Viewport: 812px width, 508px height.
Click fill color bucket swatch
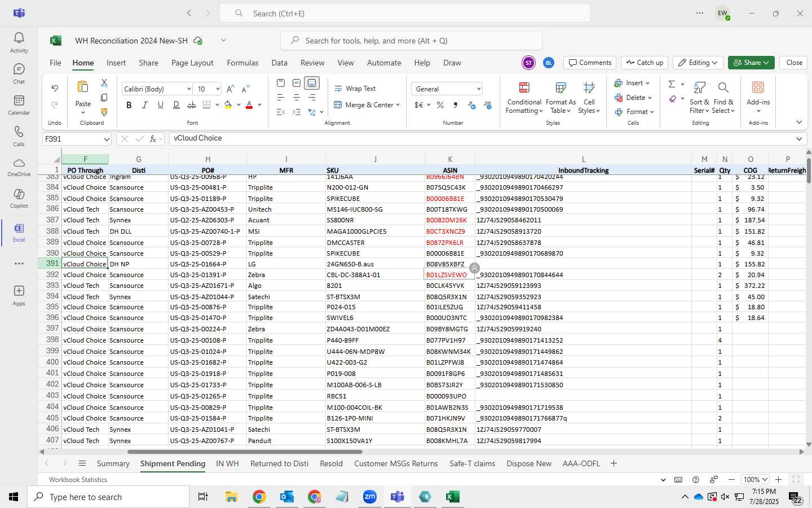click(x=228, y=105)
